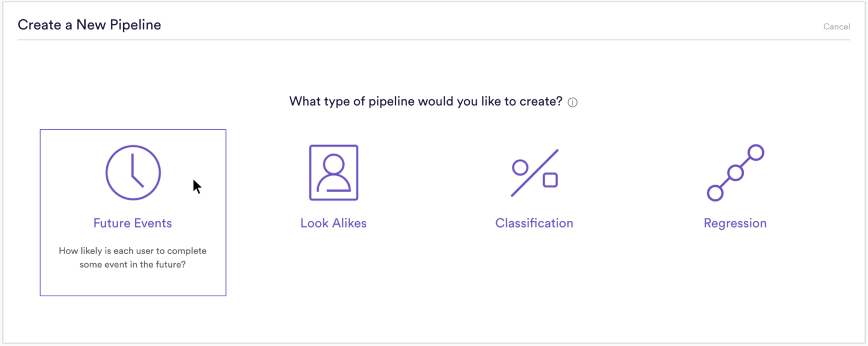
Task: Click the Classification label text
Action: pos(534,222)
